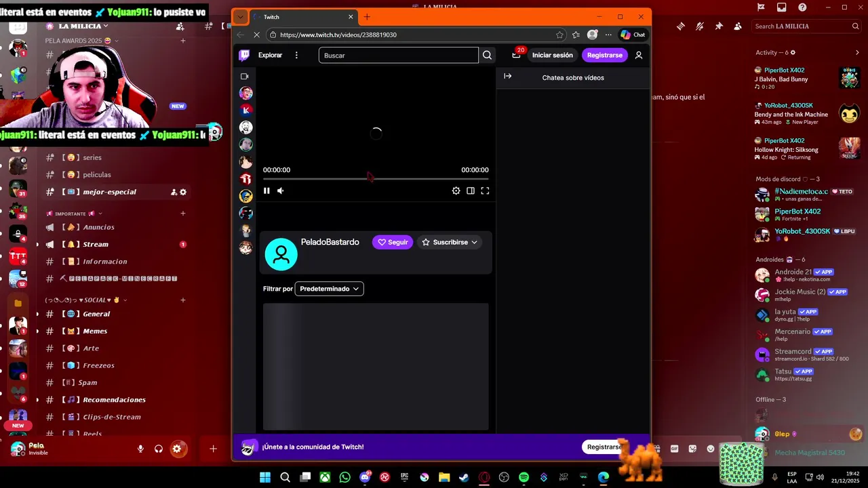Collapse the SOCIAL channel category
This screenshot has height=488, width=868.
pyautogui.click(x=85, y=300)
